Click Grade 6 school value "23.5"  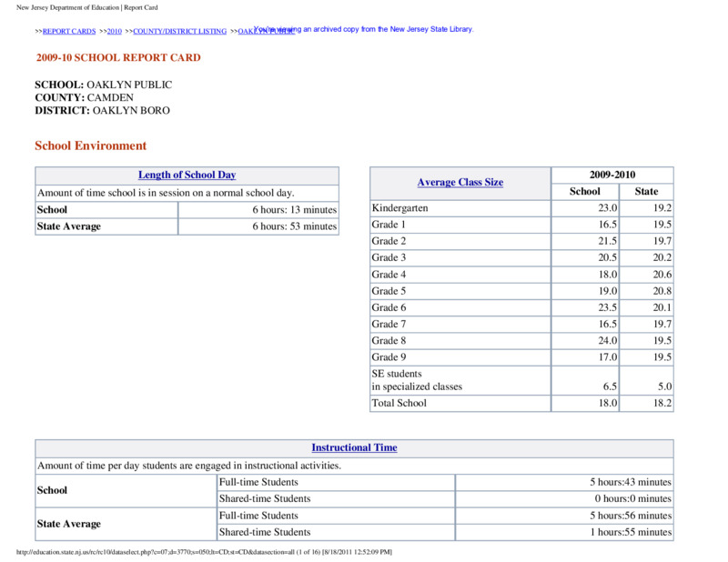point(607,307)
